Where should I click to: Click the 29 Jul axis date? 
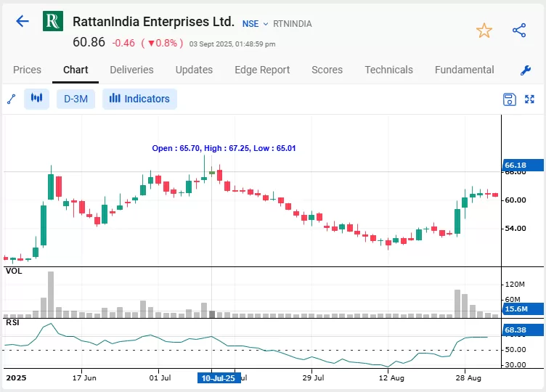(314, 377)
